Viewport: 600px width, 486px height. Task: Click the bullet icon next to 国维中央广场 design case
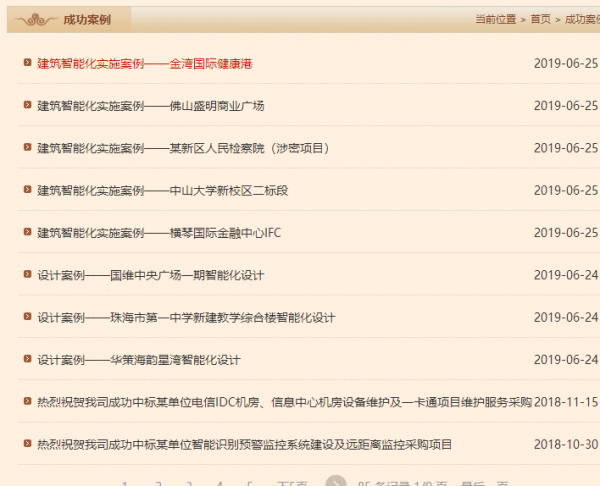coord(28,275)
